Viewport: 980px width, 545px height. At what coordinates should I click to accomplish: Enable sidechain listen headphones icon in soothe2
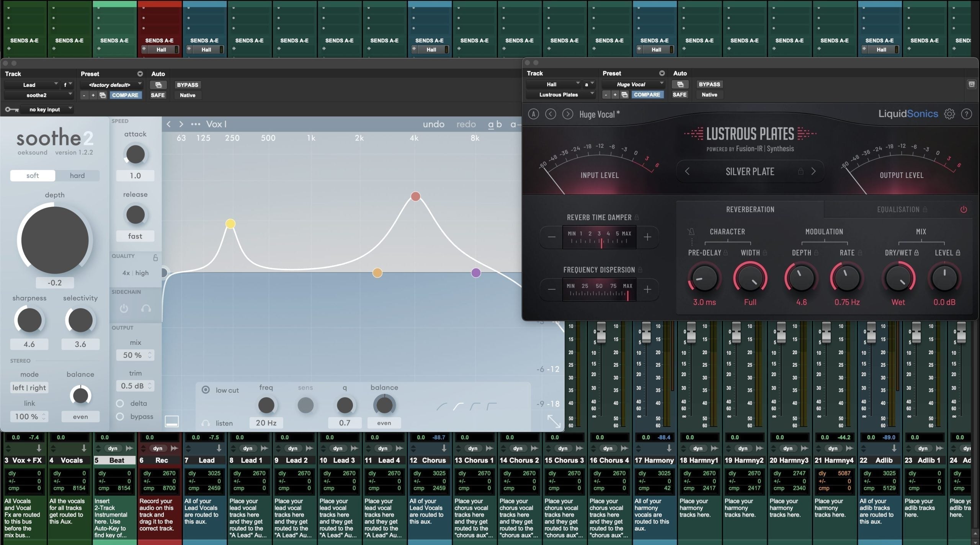coord(147,308)
